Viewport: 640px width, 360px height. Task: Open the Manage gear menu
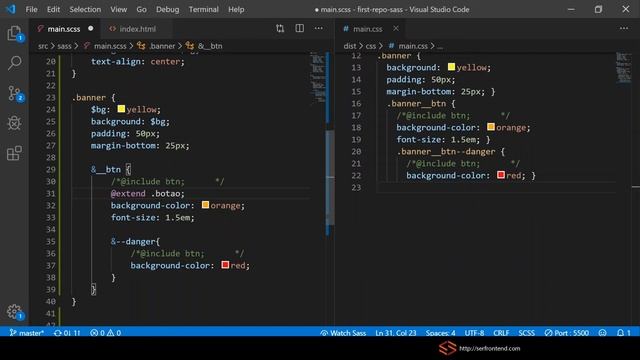[14, 311]
